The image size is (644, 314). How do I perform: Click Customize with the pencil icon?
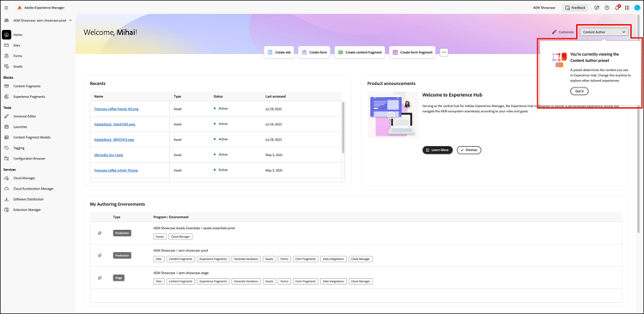pyautogui.click(x=562, y=32)
